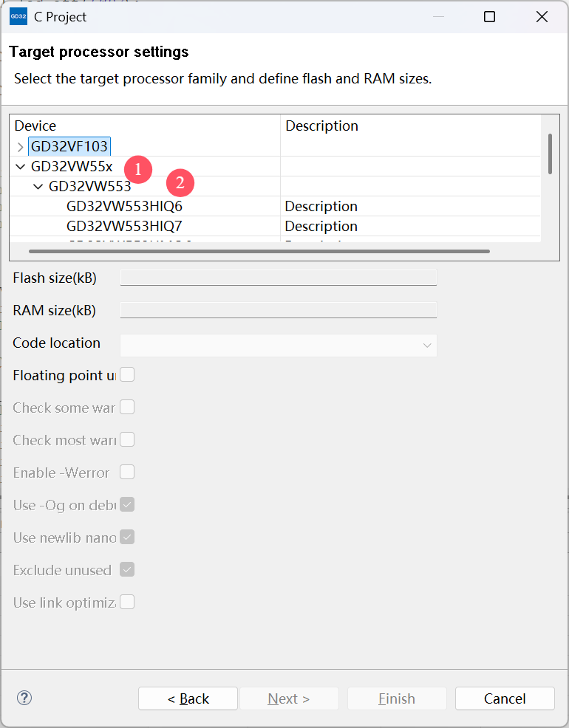Image resolution: width=569 pixels, height=728 pixels.
Task: Click the Finish button
Action: point(397,698)
